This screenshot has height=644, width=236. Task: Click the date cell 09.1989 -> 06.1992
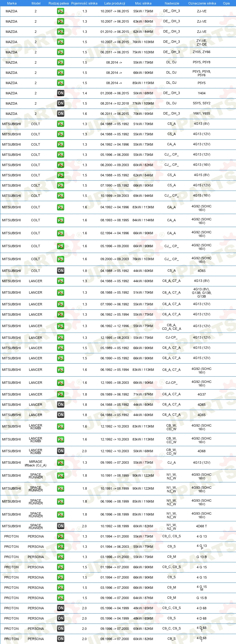[115, 394]
